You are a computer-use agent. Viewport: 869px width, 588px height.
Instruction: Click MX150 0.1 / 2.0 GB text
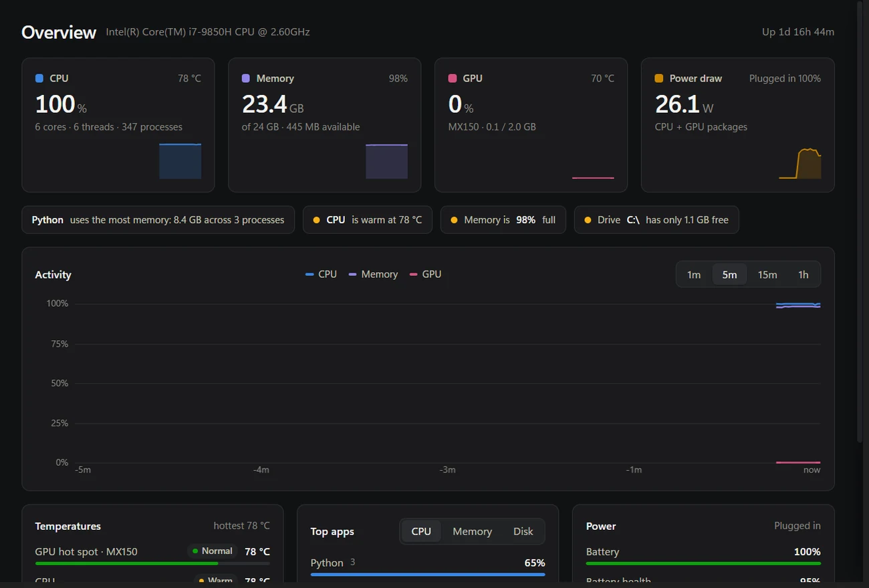[x=492, y=127]
